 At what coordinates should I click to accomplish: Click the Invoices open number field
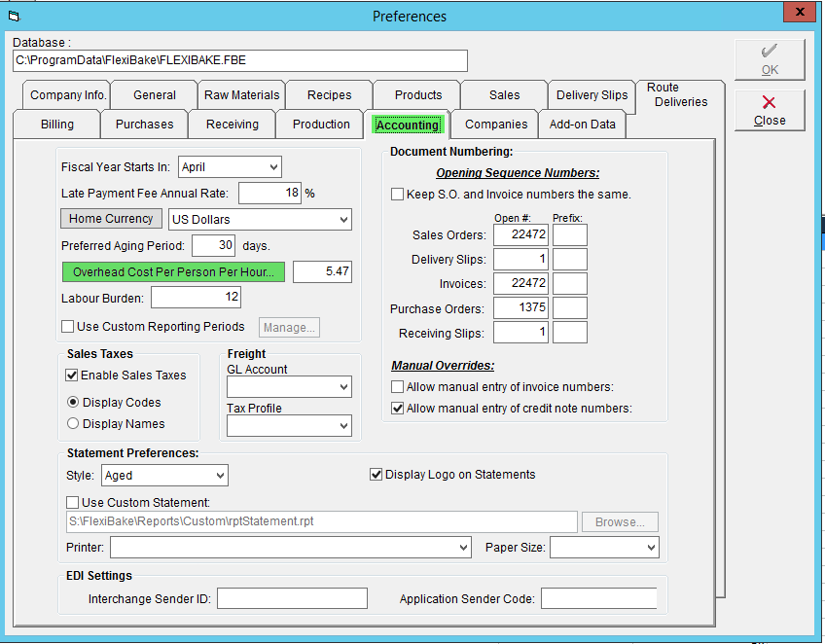[x=520, y=284]
